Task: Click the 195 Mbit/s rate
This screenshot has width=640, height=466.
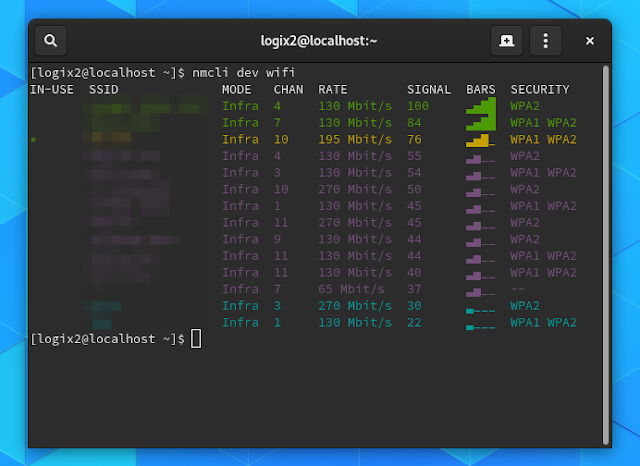Action: point(355,140)
